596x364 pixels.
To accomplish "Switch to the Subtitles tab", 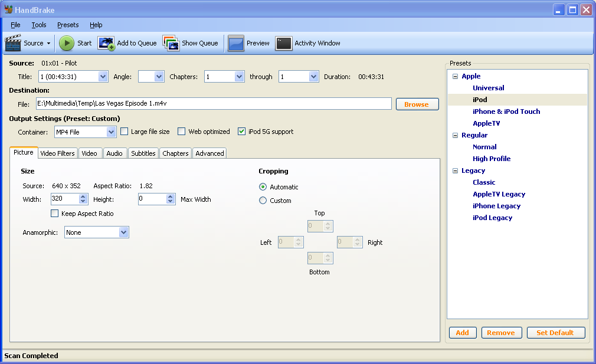I will point(143,153).
